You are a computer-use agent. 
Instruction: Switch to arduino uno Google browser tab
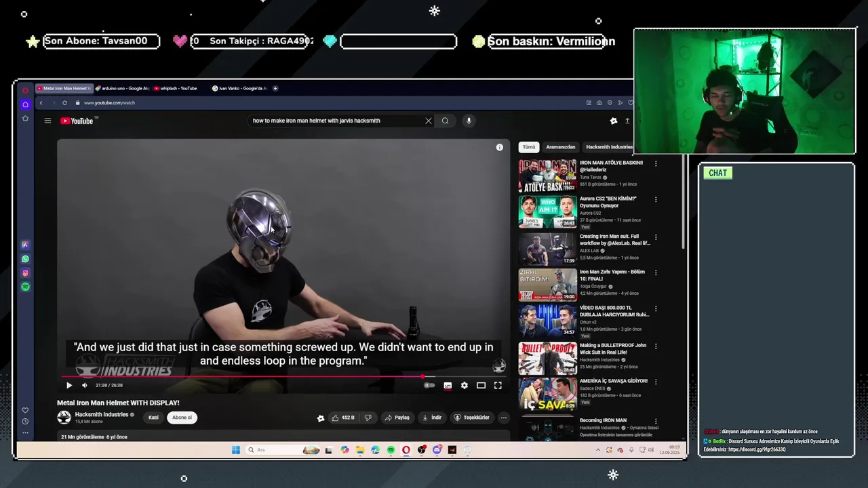click(122, 88)
